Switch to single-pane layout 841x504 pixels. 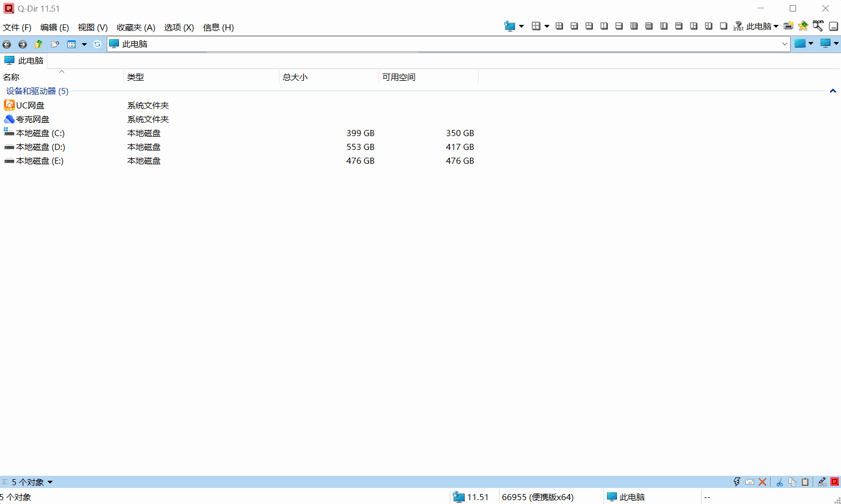(x=724, y=26)
